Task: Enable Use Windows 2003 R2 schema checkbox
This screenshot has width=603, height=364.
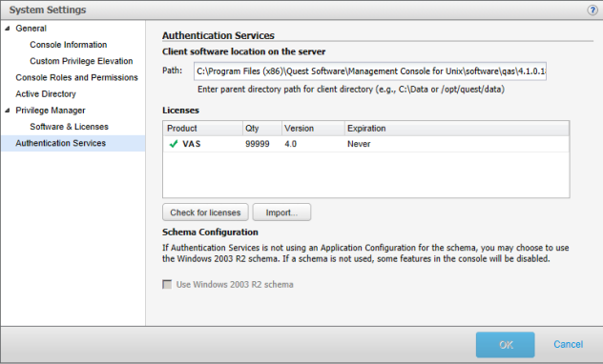Action: point(167,285)
